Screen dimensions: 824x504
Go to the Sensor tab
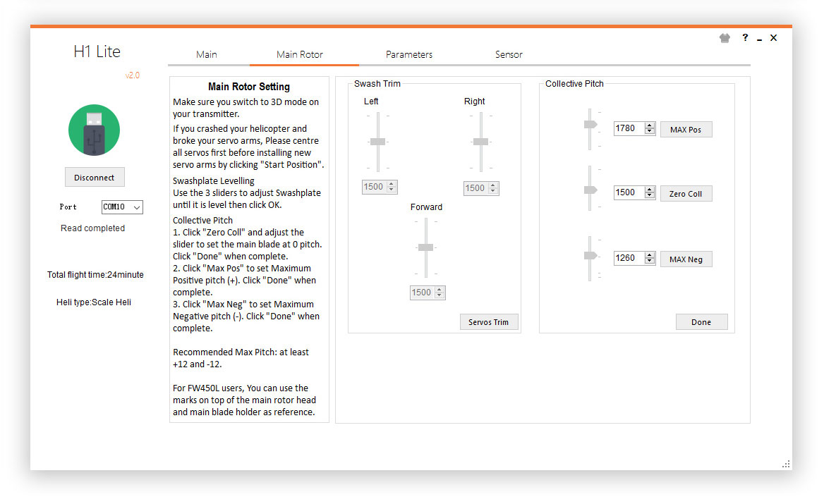(509, 54)
